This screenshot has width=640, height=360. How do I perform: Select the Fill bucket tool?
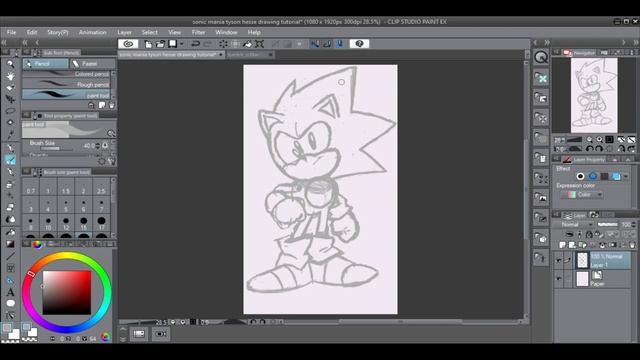pos(11,232)
